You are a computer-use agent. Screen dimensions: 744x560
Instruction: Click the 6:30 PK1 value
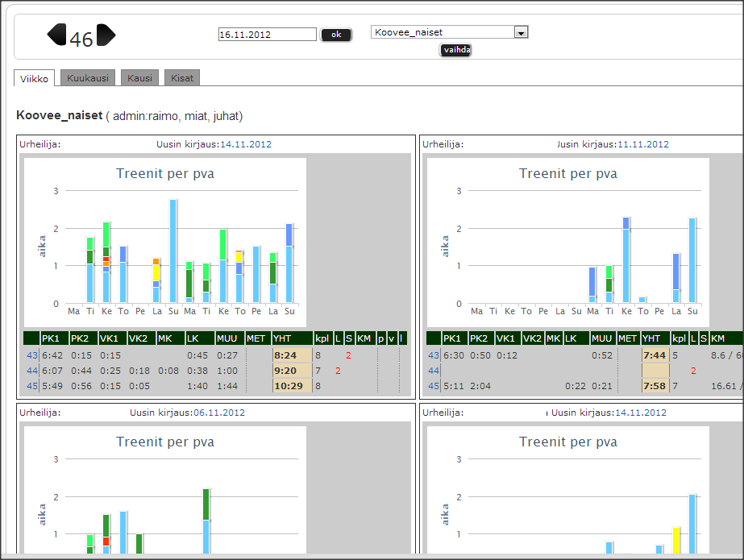454,355
